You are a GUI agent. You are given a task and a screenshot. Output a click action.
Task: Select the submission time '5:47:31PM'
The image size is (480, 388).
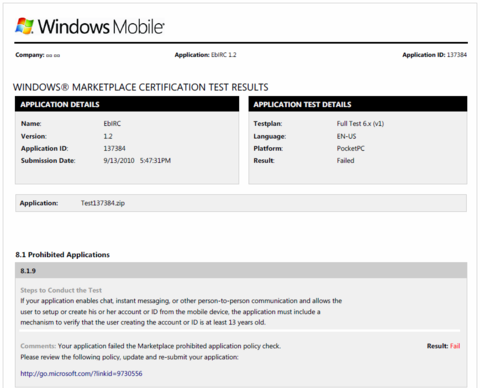(155, 161)
